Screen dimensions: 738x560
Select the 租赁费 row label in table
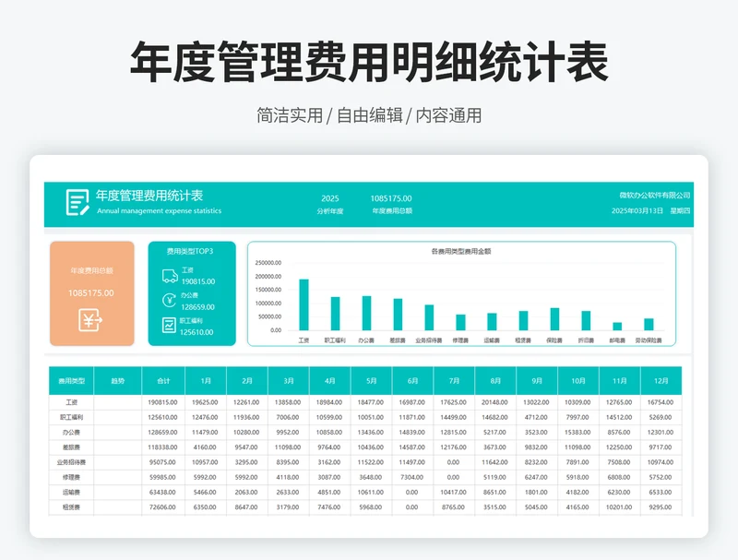(72, 507)
